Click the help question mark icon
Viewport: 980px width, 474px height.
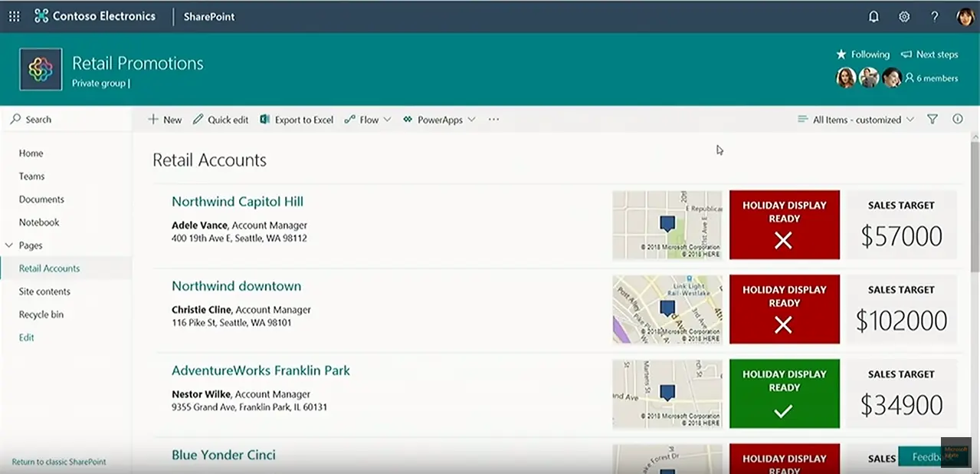click(934, 16)
